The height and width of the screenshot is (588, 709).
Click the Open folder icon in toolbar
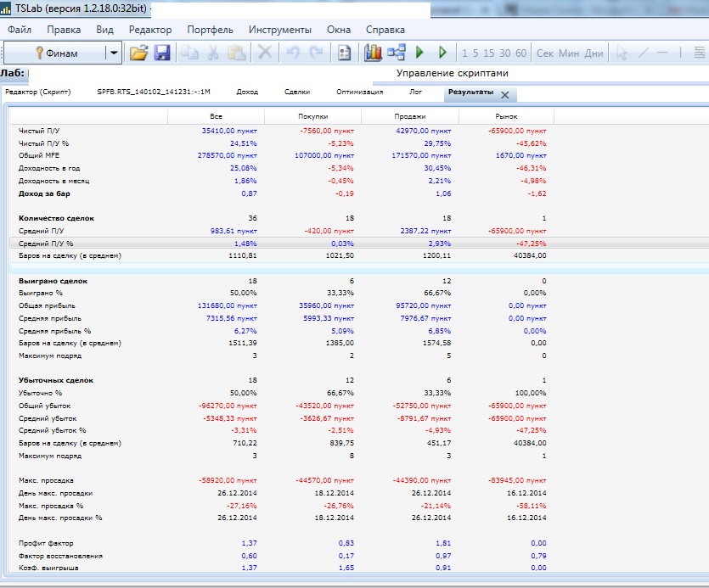tap(138, 53)
